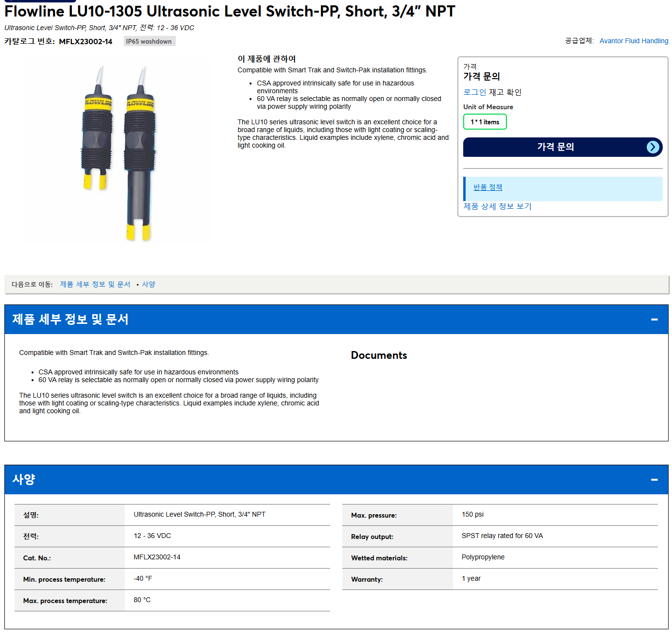Click the catalog number MFLX23002-14

pos(85,42)
